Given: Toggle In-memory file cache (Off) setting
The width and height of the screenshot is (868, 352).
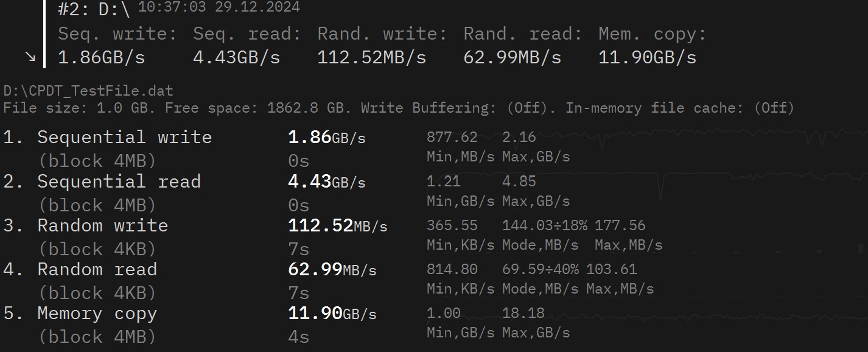Looking at the screenshot, I should pos(679,108).
